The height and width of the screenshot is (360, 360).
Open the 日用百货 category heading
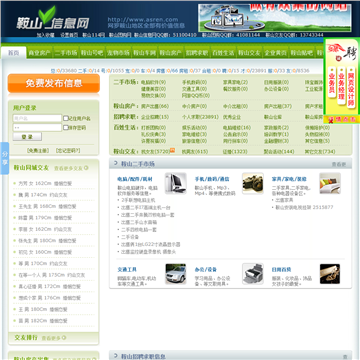(x=281, y=269)
